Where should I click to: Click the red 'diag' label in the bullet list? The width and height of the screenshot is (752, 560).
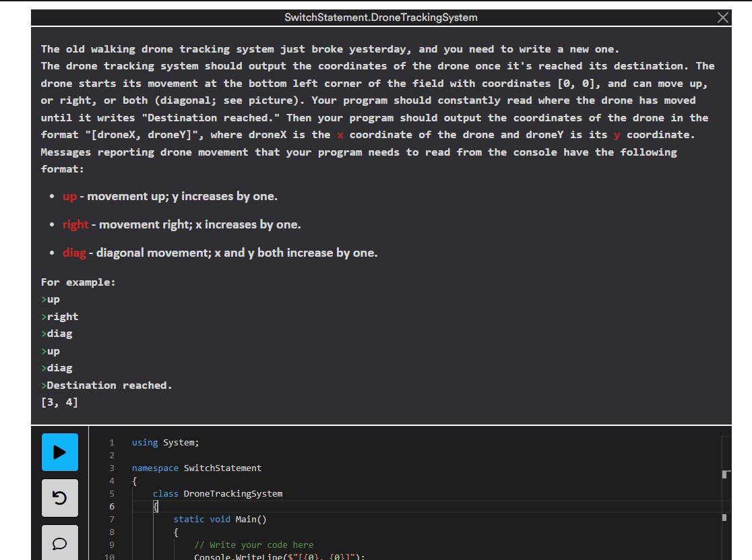[x=74, y=253]
